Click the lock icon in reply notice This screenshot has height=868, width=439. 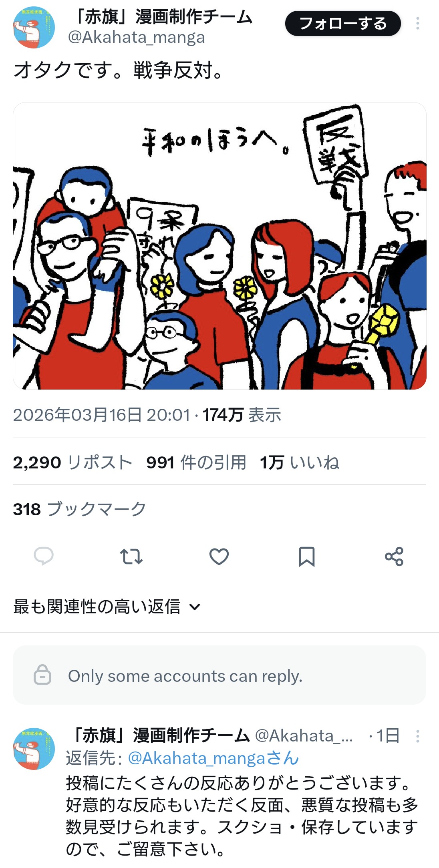(x=42, y=675)
